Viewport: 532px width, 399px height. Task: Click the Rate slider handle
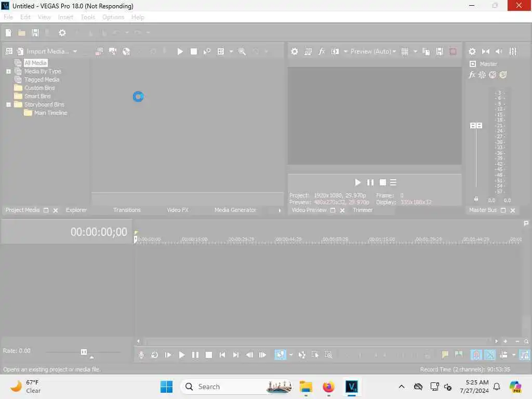coord(84,352)
